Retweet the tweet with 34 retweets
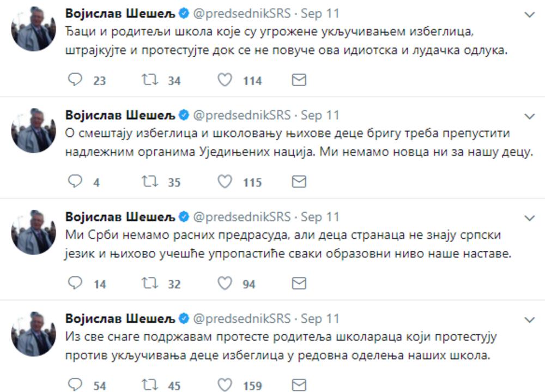This screenshot has height=392, width=545. pyautogui.click(x=148, y=80)
